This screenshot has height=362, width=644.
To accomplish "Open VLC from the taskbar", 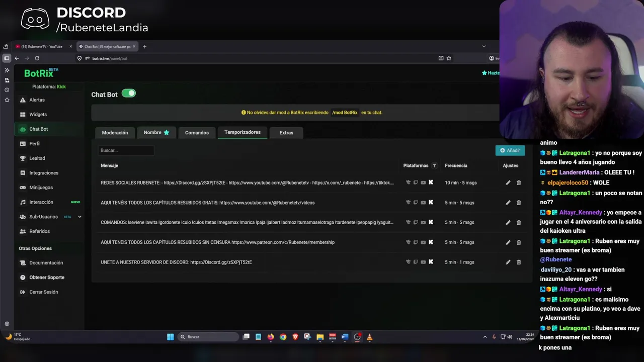I will tap(369, 337).
